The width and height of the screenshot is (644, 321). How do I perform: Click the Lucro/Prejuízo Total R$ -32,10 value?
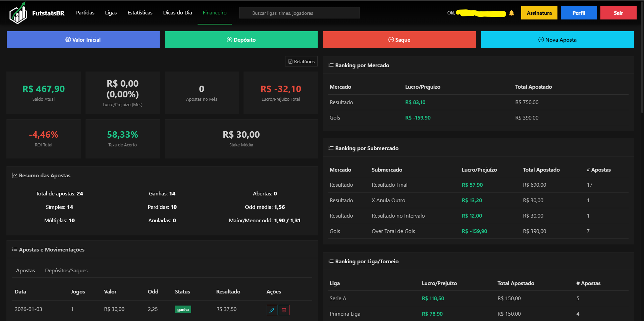point(281,89)
